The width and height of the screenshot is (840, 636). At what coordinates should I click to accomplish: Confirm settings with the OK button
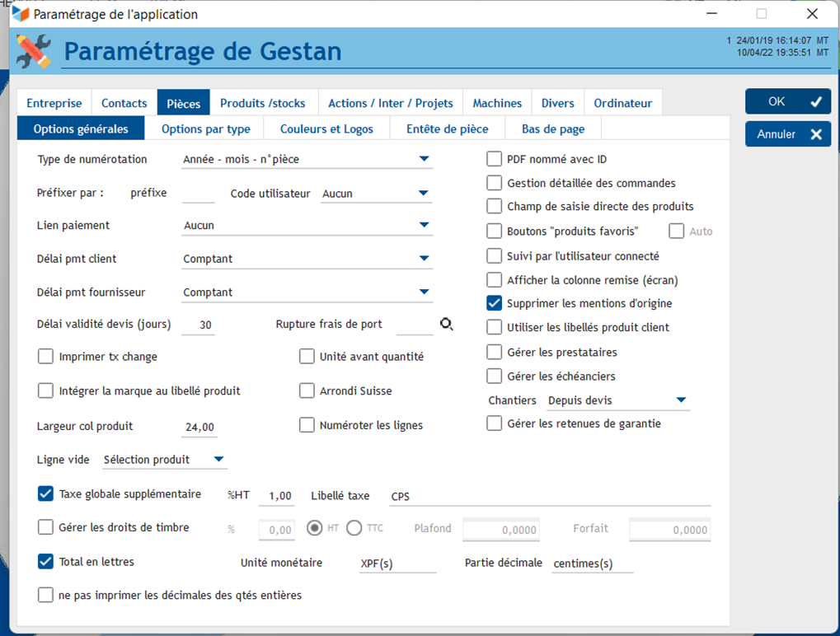coord(787,101)
